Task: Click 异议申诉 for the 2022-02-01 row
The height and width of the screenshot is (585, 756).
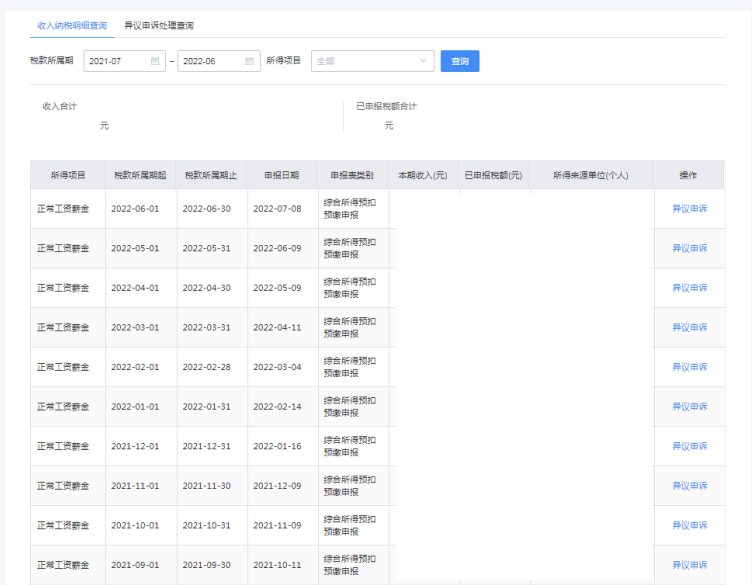Action: pyautogui.click(x=689, y=367)
